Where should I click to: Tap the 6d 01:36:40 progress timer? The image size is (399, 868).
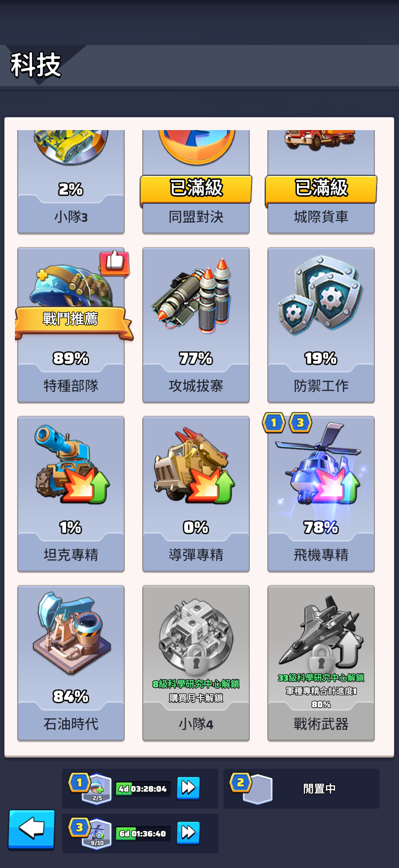click(143, 833)
